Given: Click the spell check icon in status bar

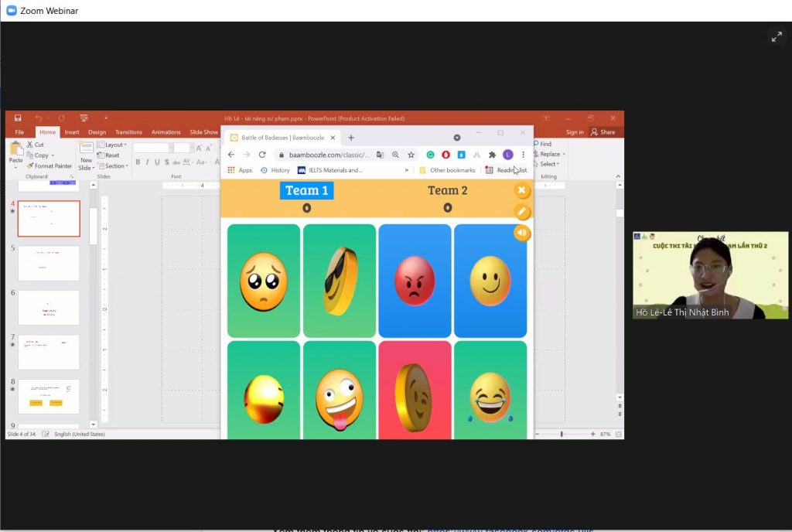Looking at the screenshot, I should coord(46,434).
